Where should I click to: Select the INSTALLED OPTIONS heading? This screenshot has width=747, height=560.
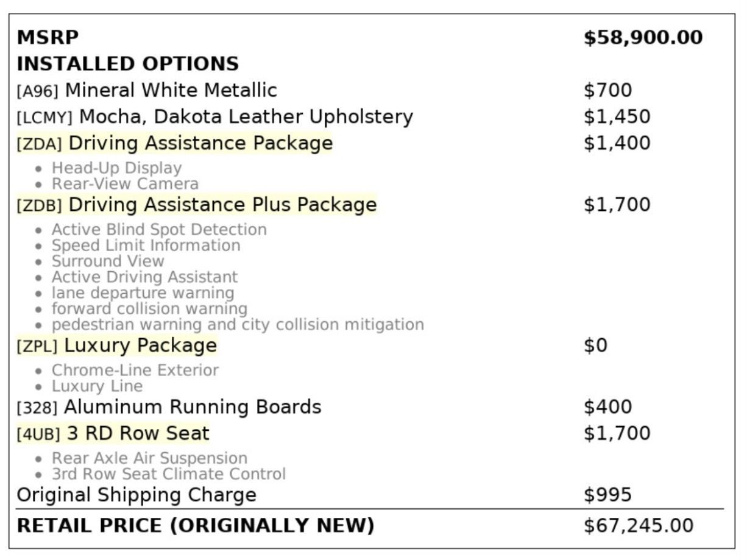point(127,64)
